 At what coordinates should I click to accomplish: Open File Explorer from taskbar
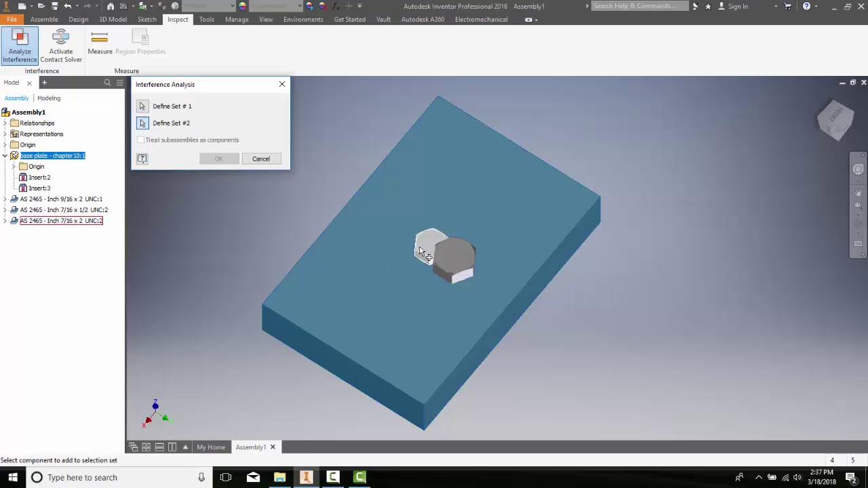pyautogui.click(x=279, y=477)
